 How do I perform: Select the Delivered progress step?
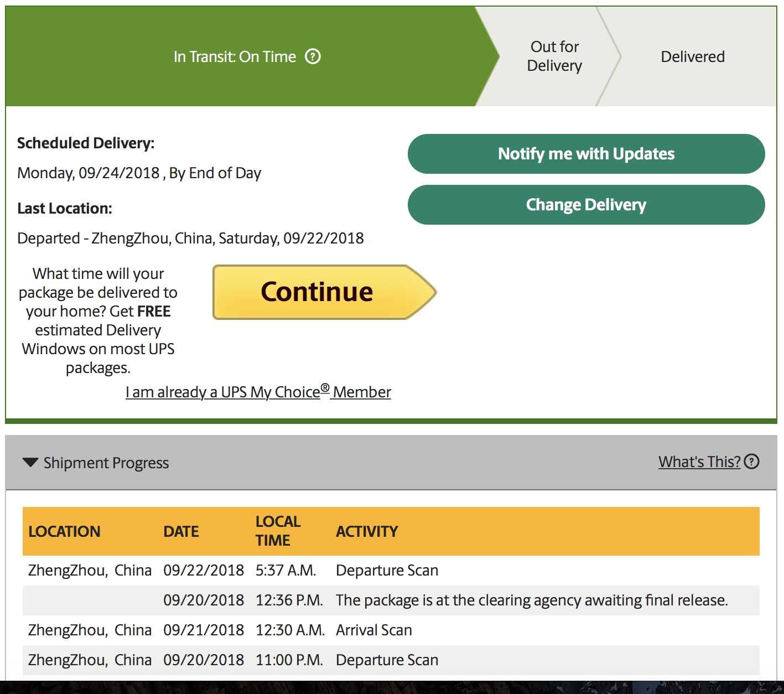tap(693, 56)
